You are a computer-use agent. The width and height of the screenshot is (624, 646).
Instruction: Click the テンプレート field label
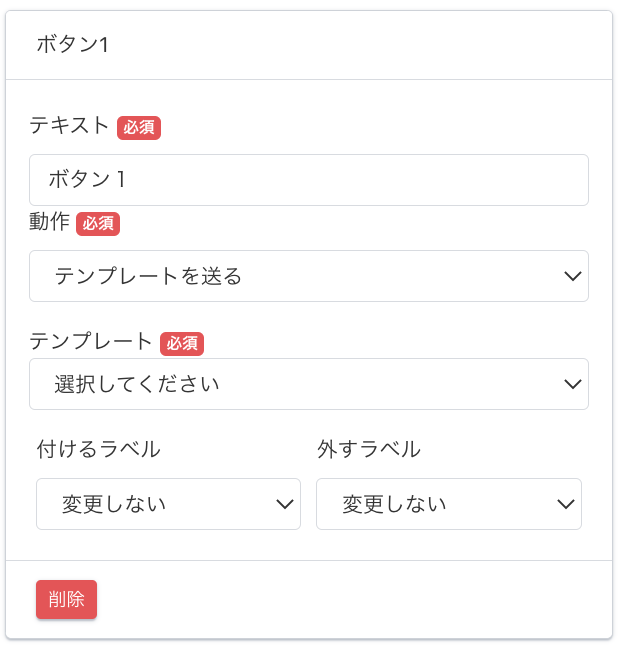(91, 342)
